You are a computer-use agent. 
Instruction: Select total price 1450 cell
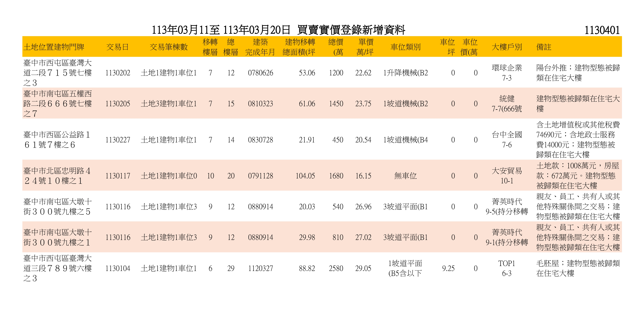(336, 104)
